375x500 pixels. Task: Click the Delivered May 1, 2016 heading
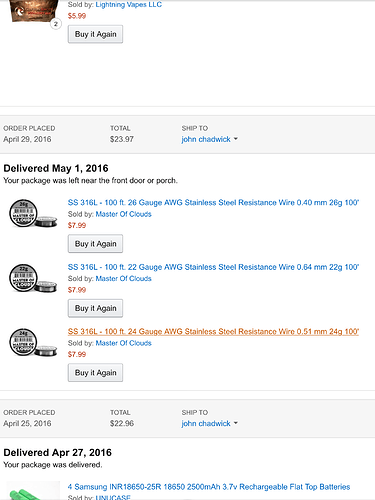(x=56, y=168)
